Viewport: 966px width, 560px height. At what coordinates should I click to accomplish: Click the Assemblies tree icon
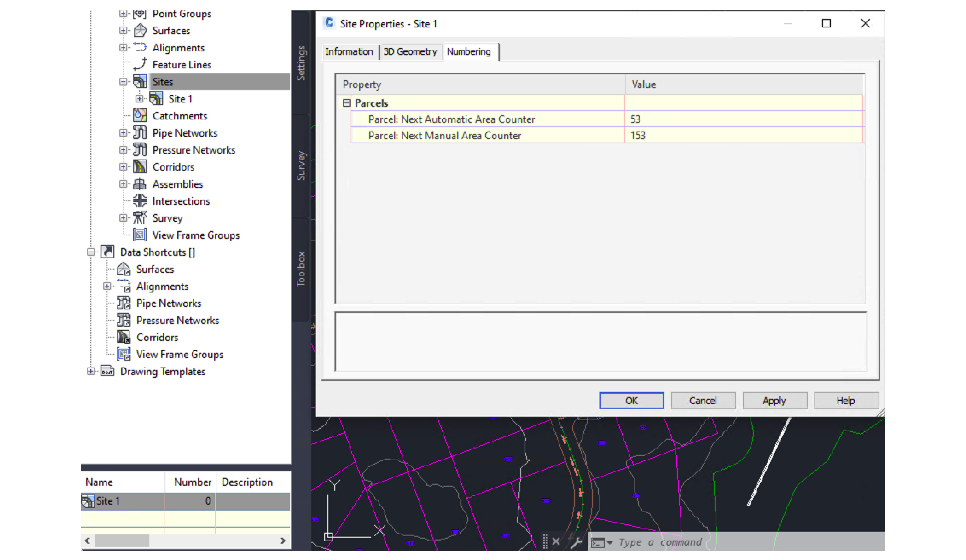click(140, 184)
